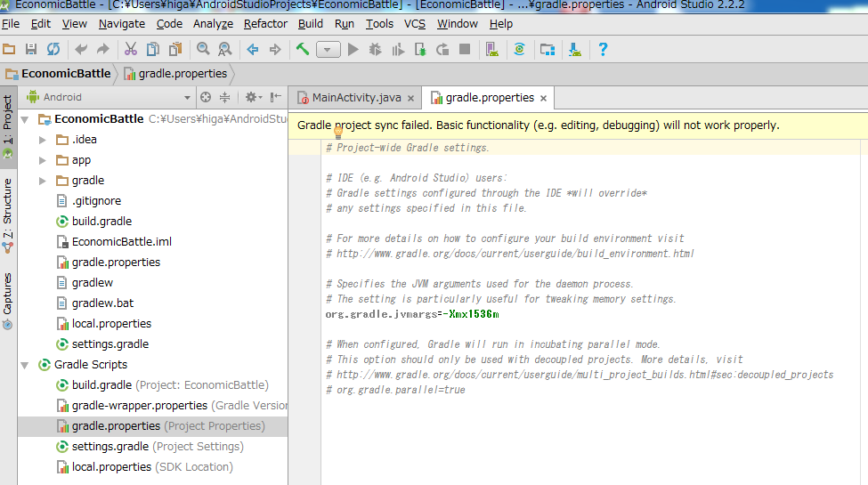Run the app with the play icon
Viewport: 868px width, 485px height.
click(x=353, y=49)
